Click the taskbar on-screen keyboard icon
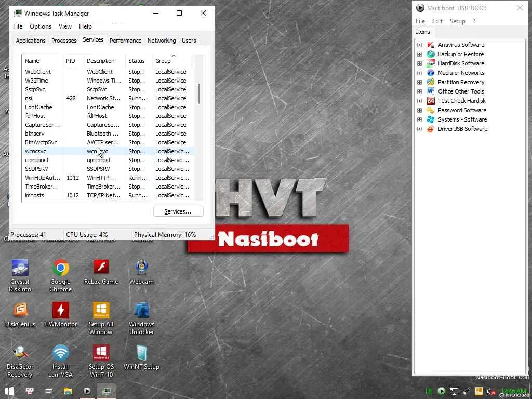The height and width of the screenshot is (399, 532). [49, 391]
